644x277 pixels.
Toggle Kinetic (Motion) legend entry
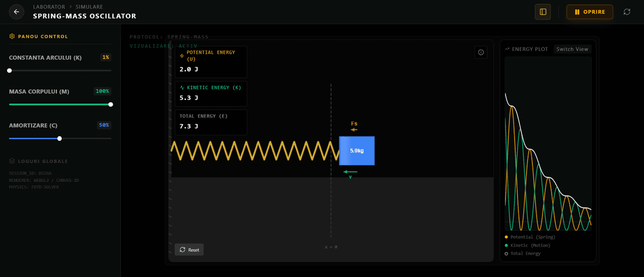530,245
